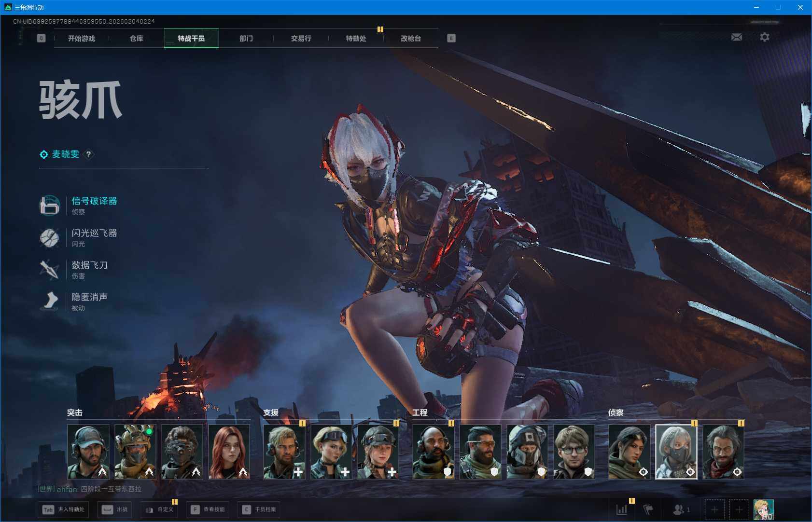
Task: Click the 干员档案 button
Action: tap(260, 509)
